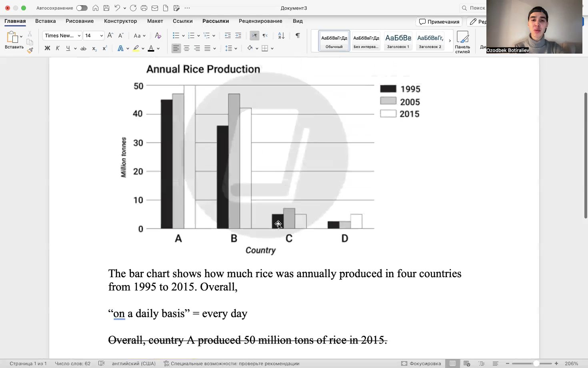Toggle strikethrough formatting
The height and width of the screenshot is (368, 588).
(x=83, y=48)
